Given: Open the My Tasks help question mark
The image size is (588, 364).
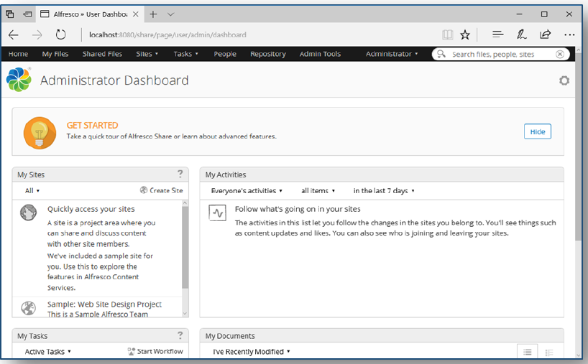Looking at the screenshot, I should [180, 335].
